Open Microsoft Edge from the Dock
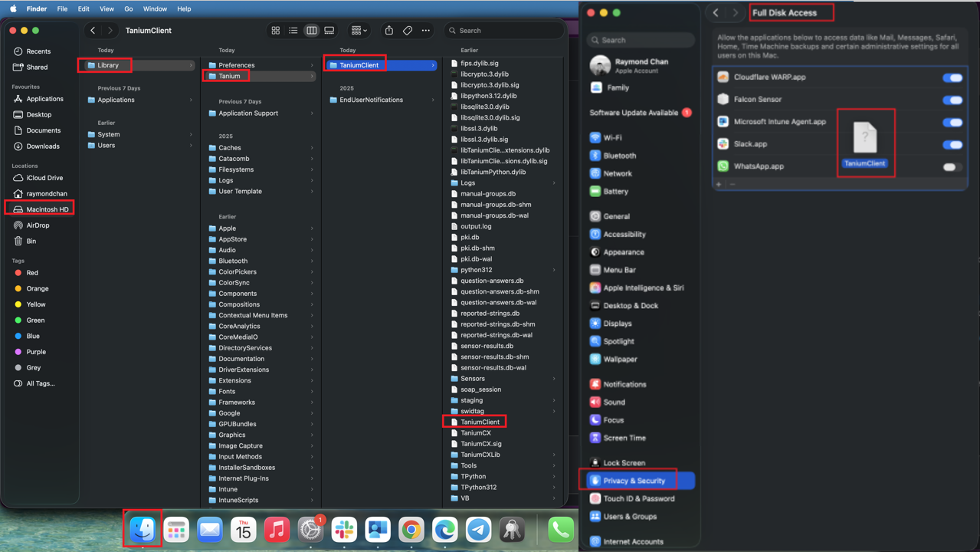This screenshot has width=980, height=552. tap(445, 529)
